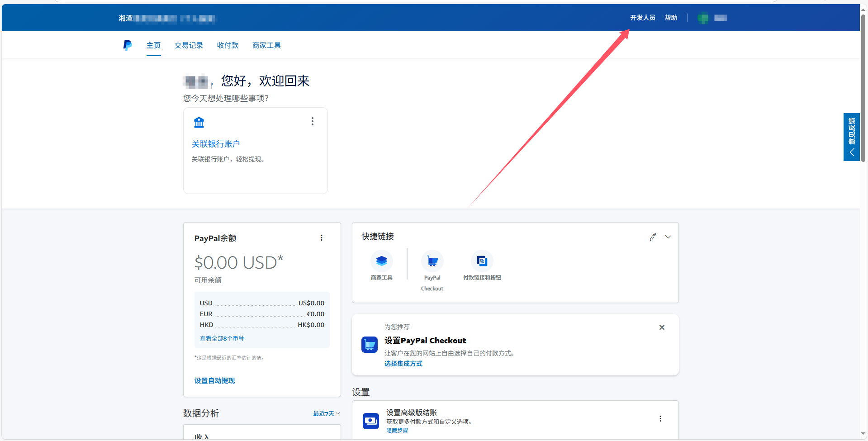Viewport: 868px width, 441px height.
Task: Switch to the 交易记录 tab
Action: coord(189,45)
